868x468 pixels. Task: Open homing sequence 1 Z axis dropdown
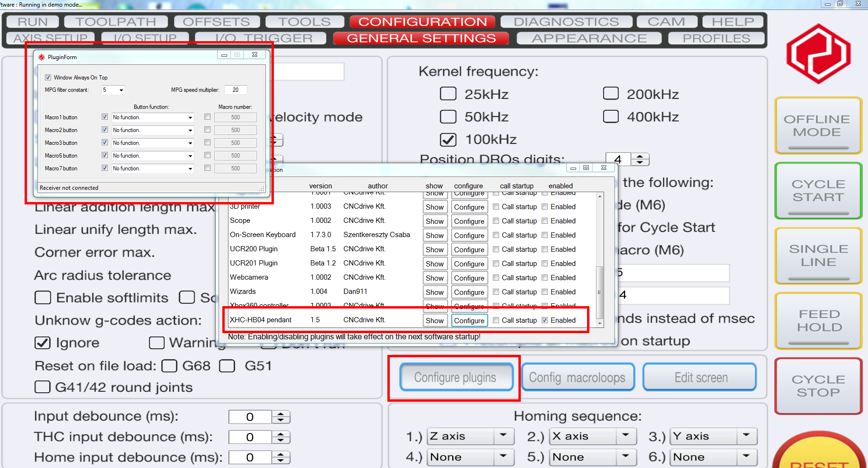pyautogui.click(x=503, y=436)
